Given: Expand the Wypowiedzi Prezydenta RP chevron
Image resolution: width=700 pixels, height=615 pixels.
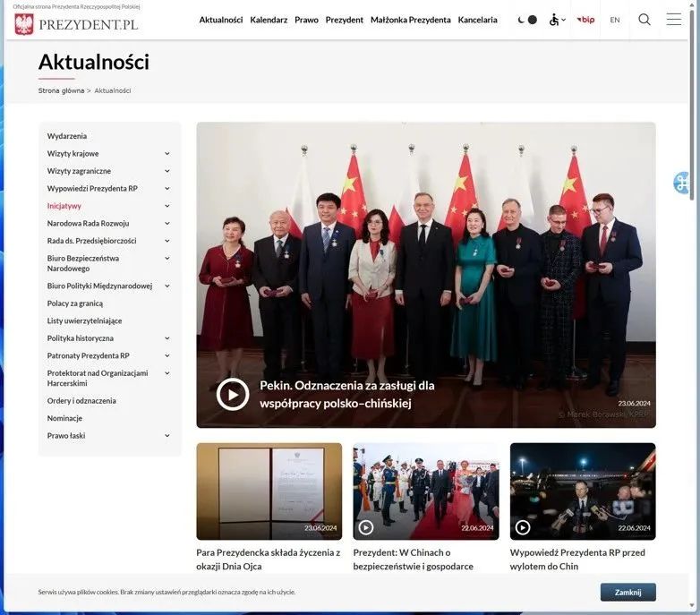Looking at the screenshot, I should 167,188.
